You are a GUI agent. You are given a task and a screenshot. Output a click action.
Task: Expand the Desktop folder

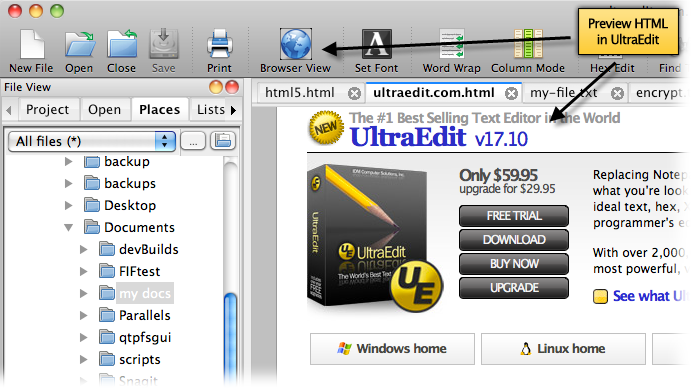click(x=69, y=205)
